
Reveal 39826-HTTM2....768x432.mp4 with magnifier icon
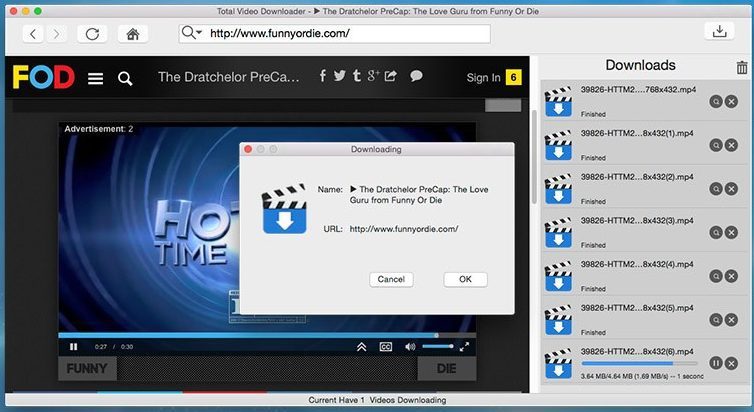(x=716, y=101)
